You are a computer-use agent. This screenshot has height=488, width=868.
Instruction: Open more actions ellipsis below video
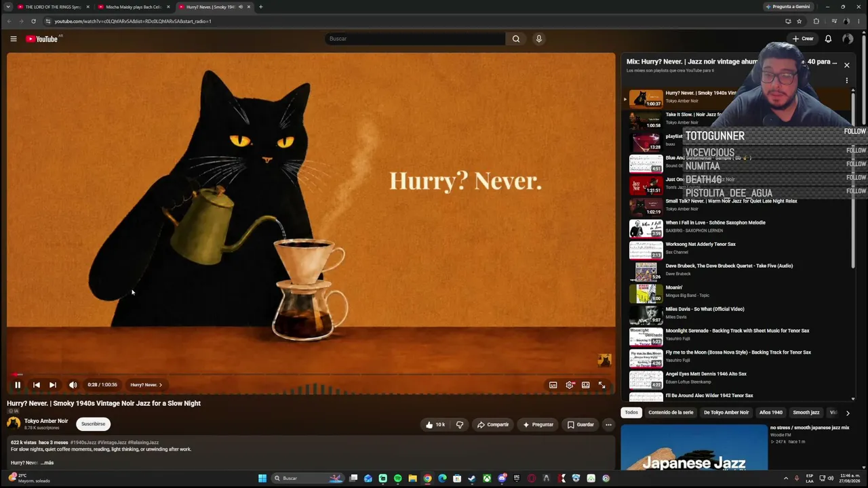coord(608,425)
